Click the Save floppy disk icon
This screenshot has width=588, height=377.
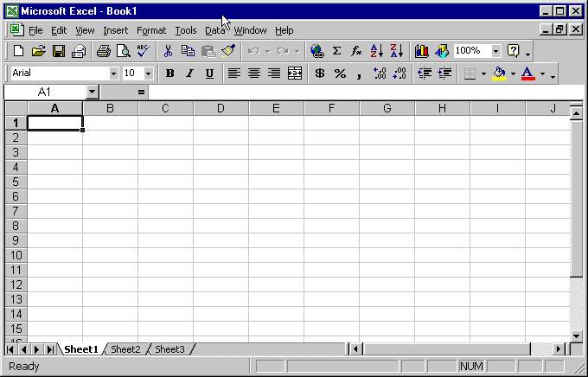coord(59,52)
